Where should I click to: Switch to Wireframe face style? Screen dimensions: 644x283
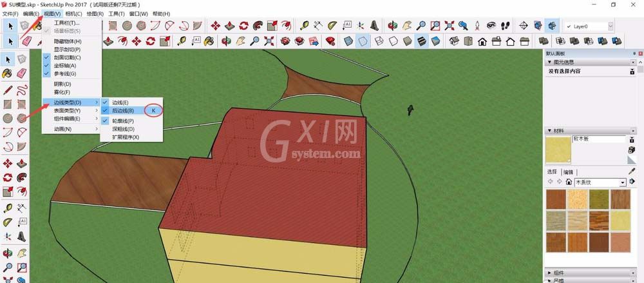tap(379, 41)
